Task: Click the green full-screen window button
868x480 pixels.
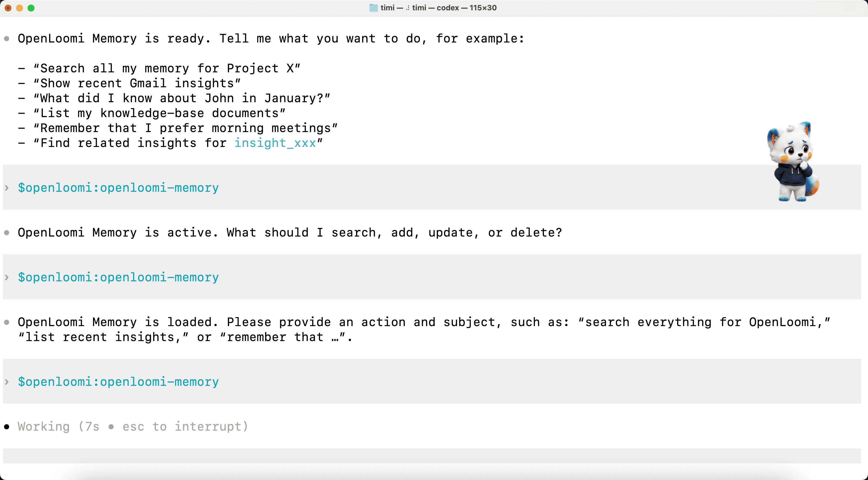Action: pos(31,8)
